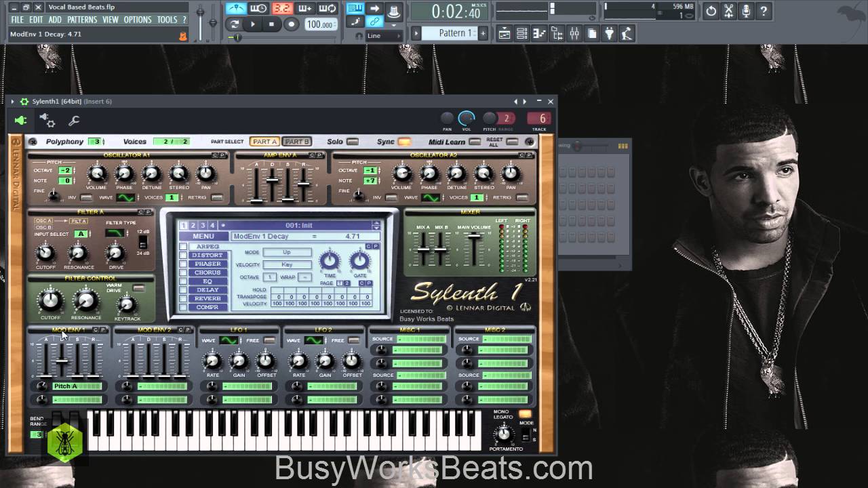
Task: Toggle the Sync switch
Action: 404,142
